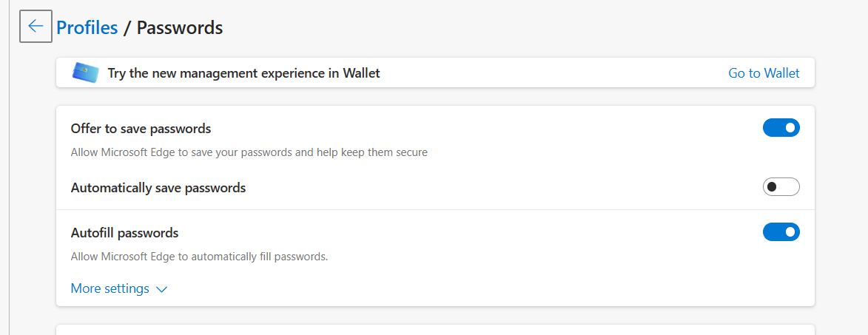This screenshot has width=868, height=335.
Task: Turn off the Autofill passwords toggle
Action: pos(781,232)
